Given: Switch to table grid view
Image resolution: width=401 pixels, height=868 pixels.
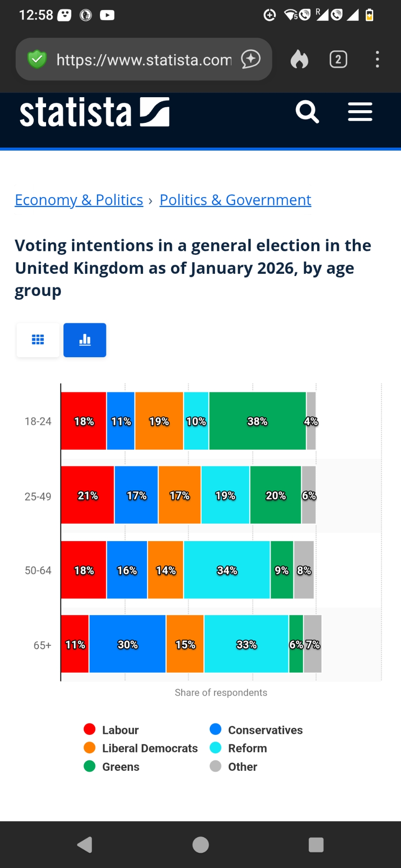Looking at the screenshot, I should click(x=38, y=340).
